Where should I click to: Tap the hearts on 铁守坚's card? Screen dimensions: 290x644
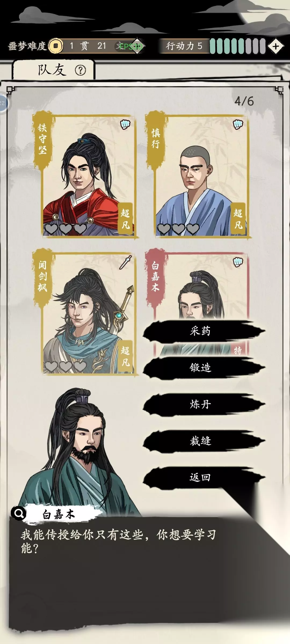coord(66,229)
